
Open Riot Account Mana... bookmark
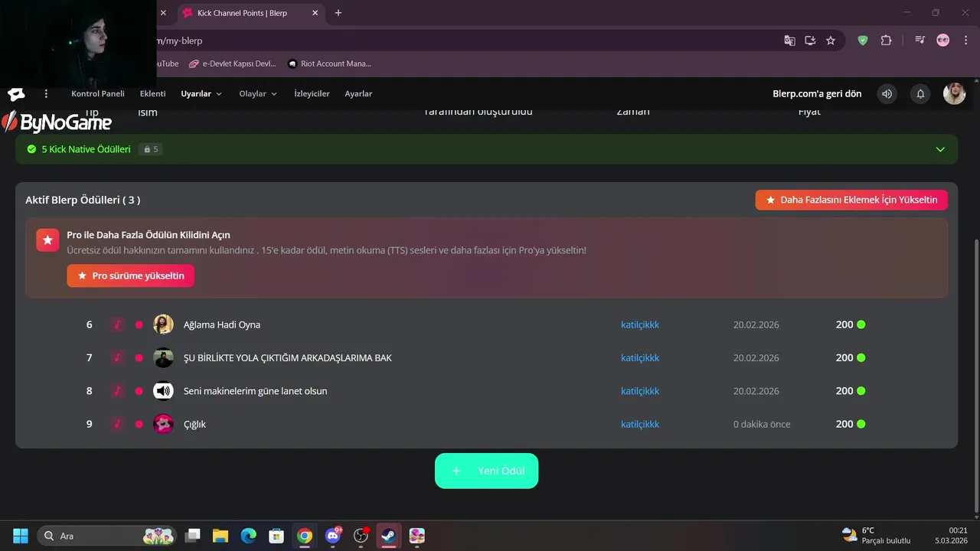329,64
